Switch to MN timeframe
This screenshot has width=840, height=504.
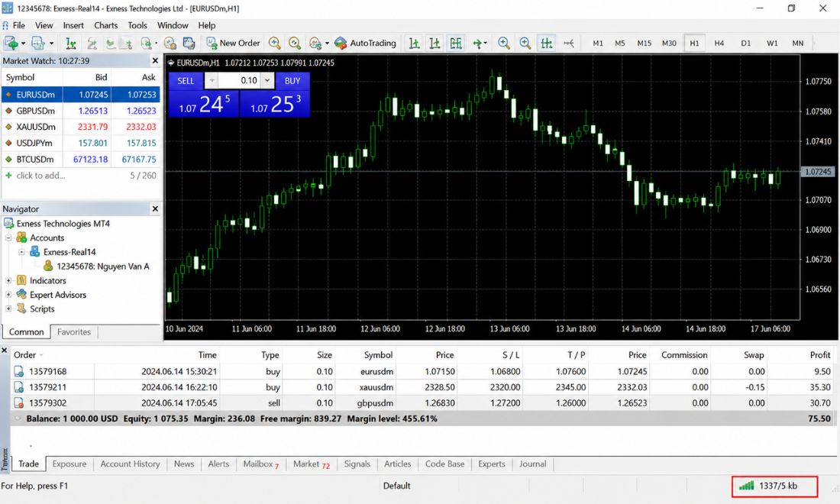pos(798,44)
